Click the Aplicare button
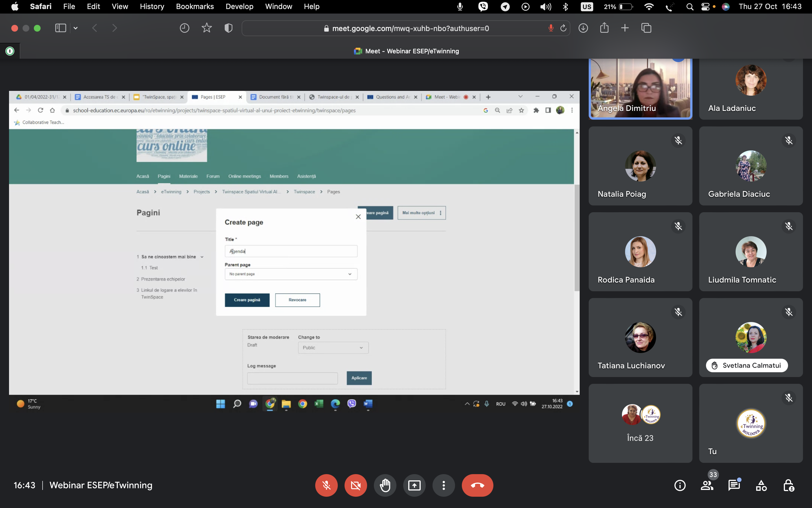Image resolution: width=812 pixels, height=508 pixels. (359, 378)
